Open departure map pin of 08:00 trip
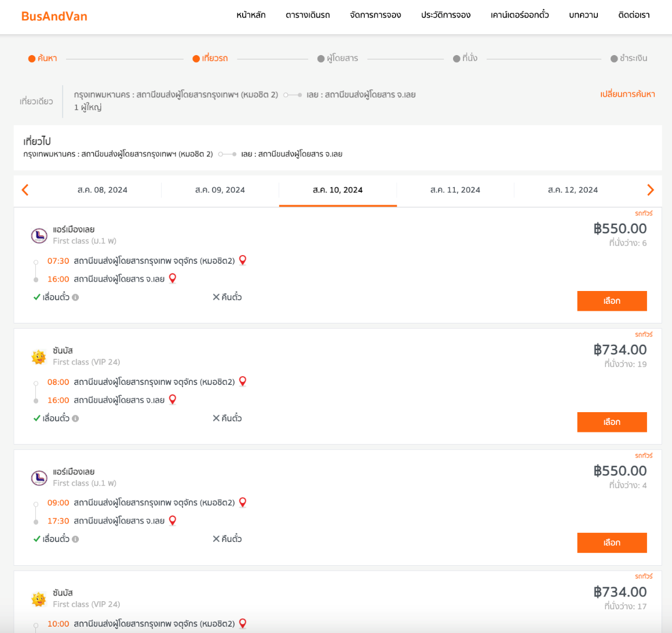This screenshot has width=672, height=633. coord(243,381)
